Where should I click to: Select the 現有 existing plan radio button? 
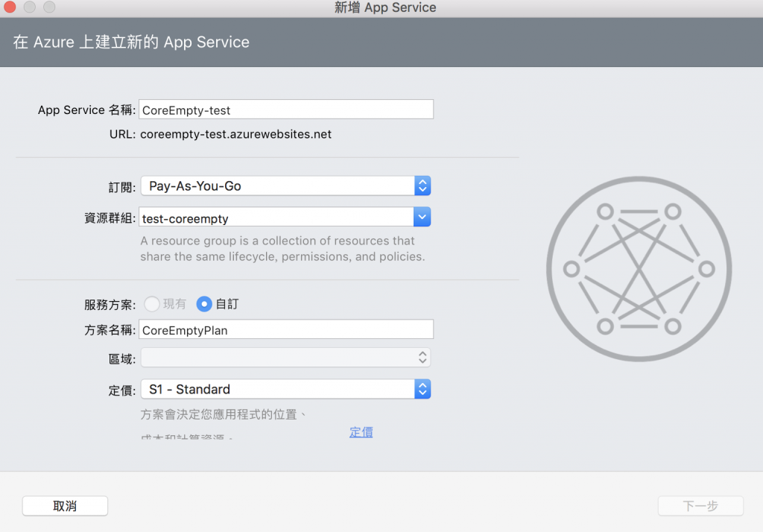(x=152, y=304)
